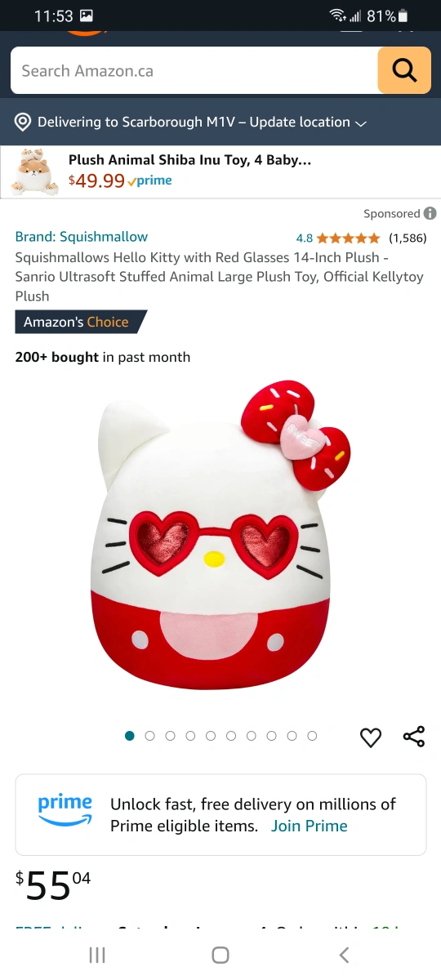This screenshot has width=441, height=980.
Task: Open the Brand: Squishmallow link
Action: click(82, 237)
